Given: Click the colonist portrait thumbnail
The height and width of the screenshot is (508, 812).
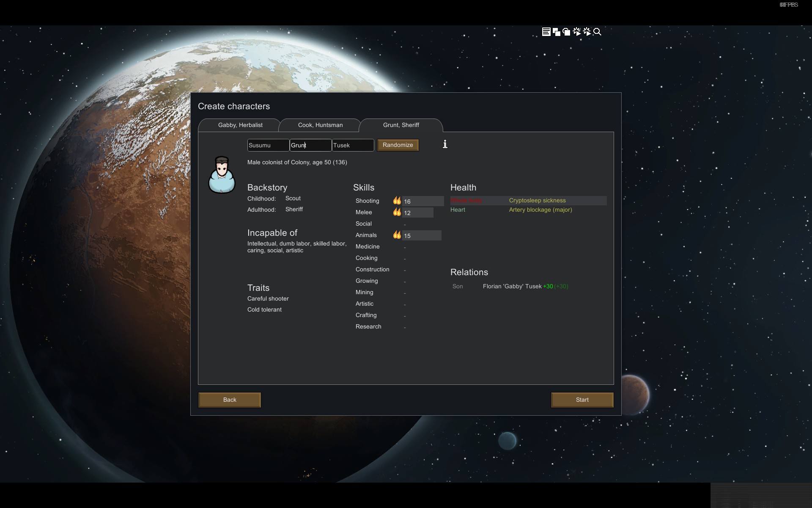Looking at the screenshot, I should (x=222, y=175).
